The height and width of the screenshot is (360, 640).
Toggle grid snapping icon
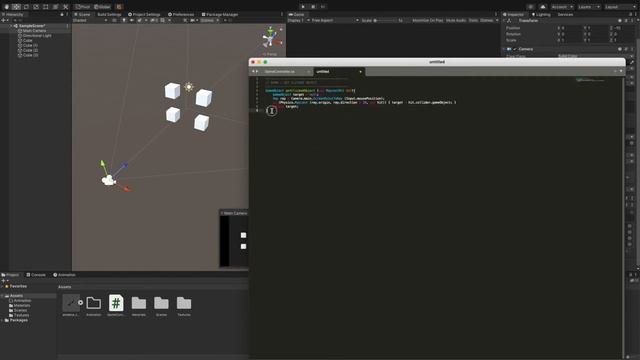pyautogui.click(x=119, y=7)
